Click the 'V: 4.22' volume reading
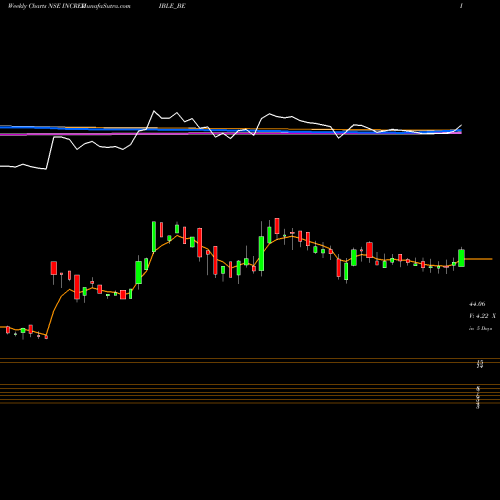Image resolution: width=500 pixels, height=500 pixels. [x=479, y=316]
